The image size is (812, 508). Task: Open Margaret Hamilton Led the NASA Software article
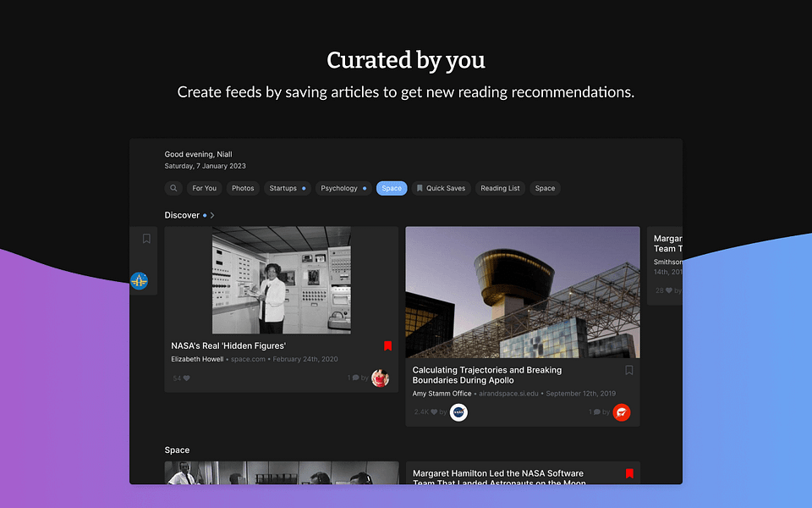(499, 478)
